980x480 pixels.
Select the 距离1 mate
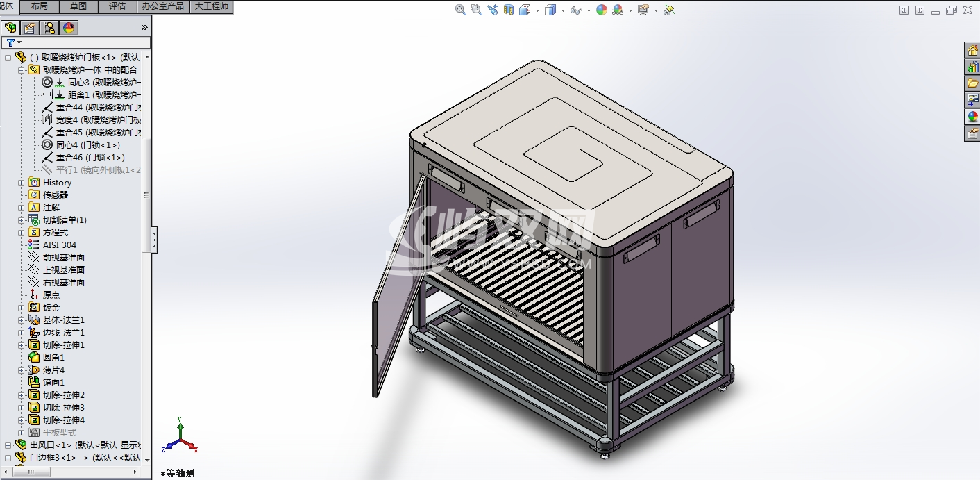coord(91,95)
